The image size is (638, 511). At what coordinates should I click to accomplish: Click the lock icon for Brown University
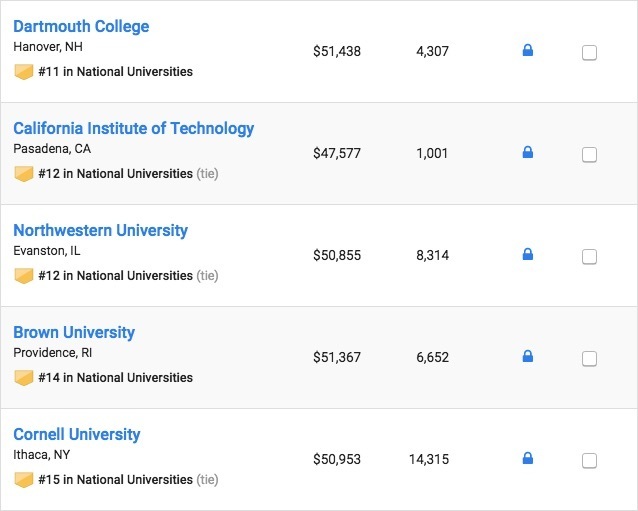[528, 356]
